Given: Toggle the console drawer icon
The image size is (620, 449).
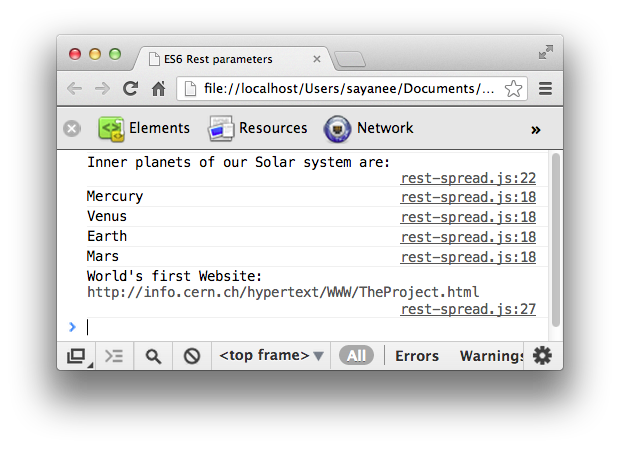Looking at the screenshot, I should coord(114,356).
